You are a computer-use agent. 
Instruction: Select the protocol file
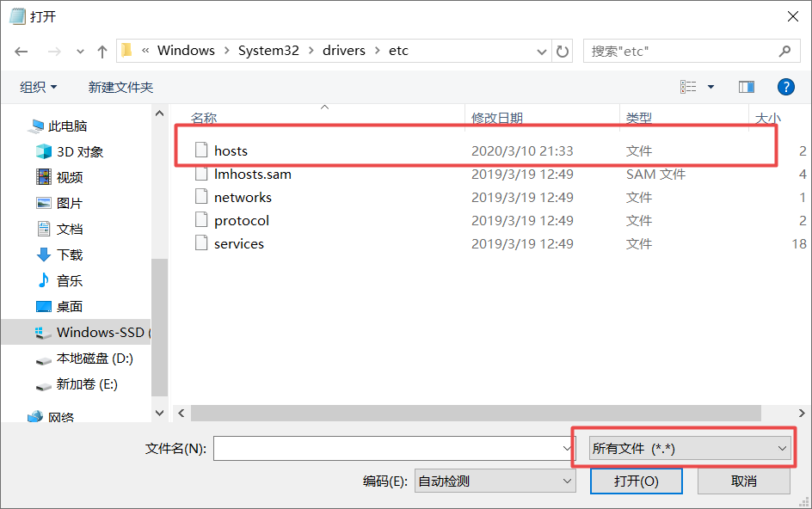point(242,221)
